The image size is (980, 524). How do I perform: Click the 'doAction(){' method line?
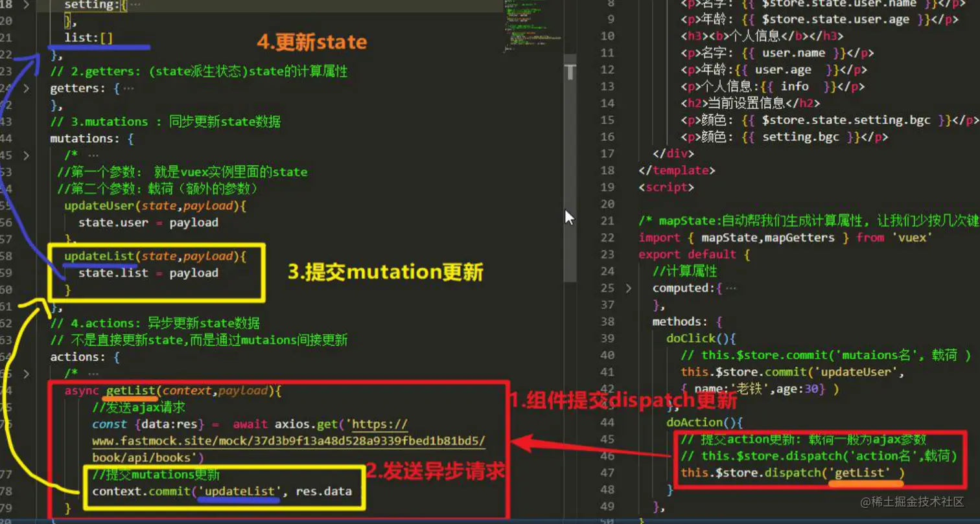pyautogui.click(x=705, y=422)
